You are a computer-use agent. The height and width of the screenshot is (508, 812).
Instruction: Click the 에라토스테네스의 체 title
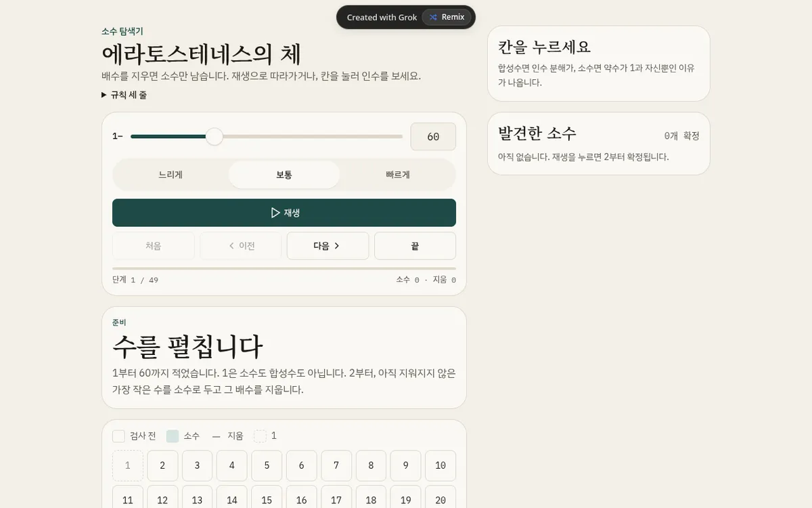202,54
